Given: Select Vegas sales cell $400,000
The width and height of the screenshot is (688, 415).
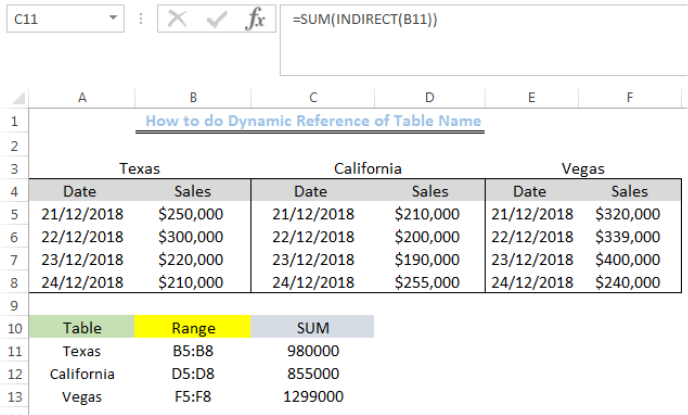Looking at the screenshot, I should tap(627, 260).
